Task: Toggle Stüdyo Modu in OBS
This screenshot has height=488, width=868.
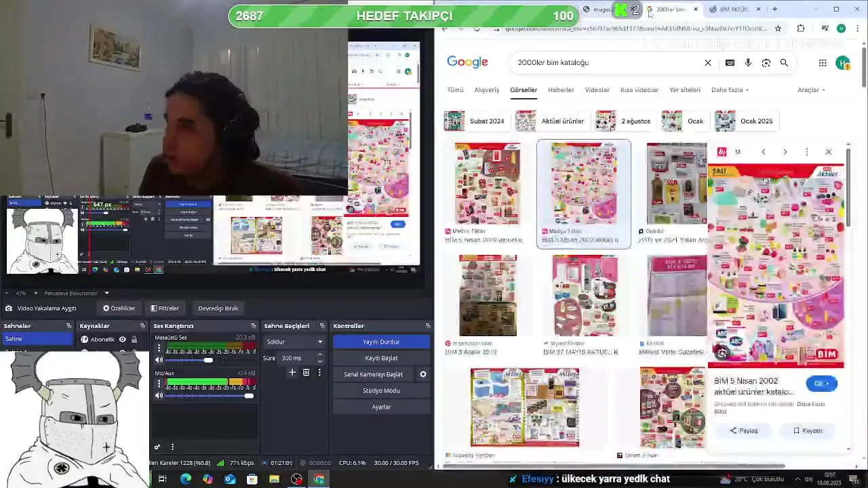Action: (381, 390)
